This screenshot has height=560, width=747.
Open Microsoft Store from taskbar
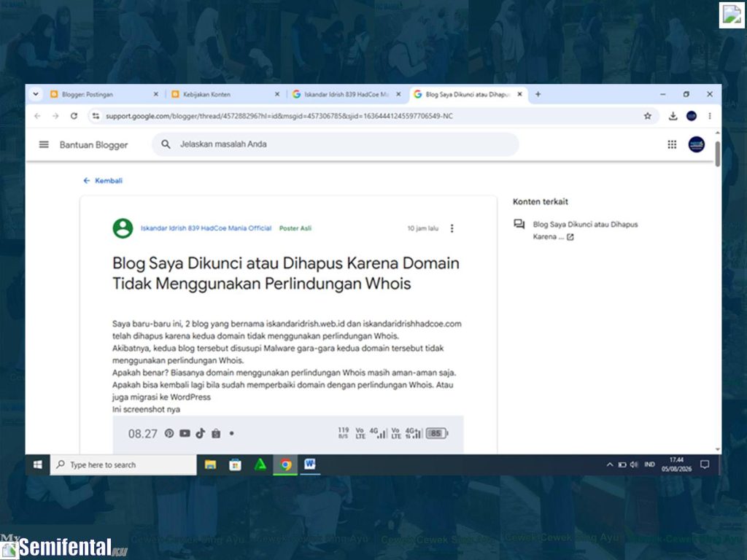235,464
